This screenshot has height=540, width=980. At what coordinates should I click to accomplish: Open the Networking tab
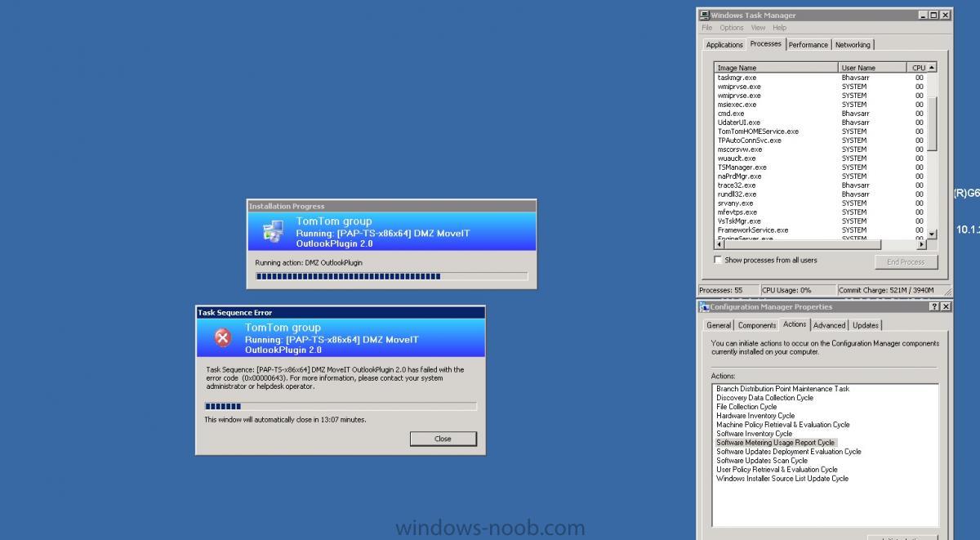click(x=853, y=45)
